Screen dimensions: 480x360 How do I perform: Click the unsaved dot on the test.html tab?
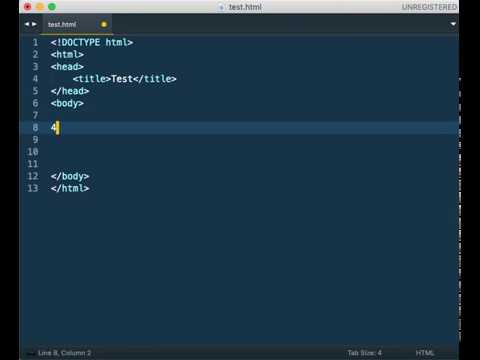coord(104,24)
